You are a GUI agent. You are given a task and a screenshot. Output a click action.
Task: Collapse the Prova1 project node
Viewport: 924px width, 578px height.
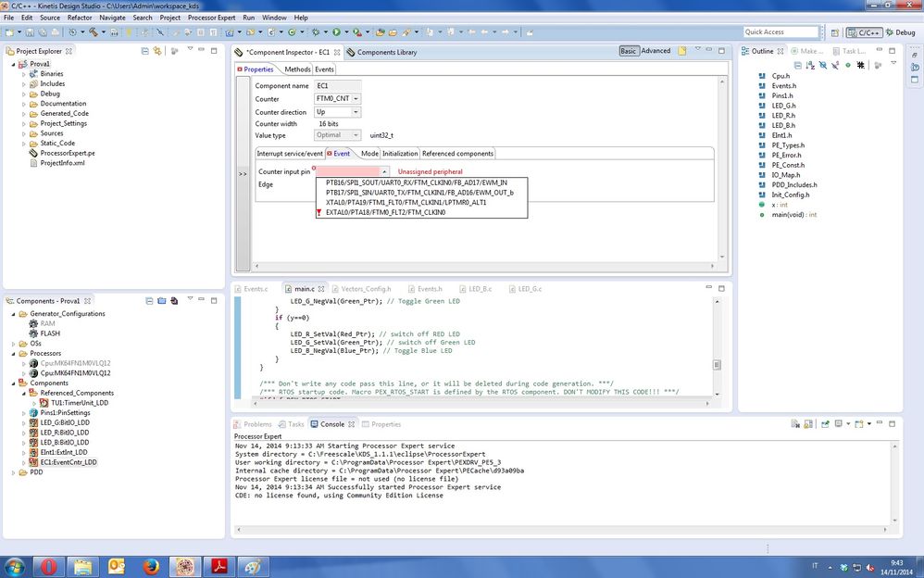(x=14, y=64)
